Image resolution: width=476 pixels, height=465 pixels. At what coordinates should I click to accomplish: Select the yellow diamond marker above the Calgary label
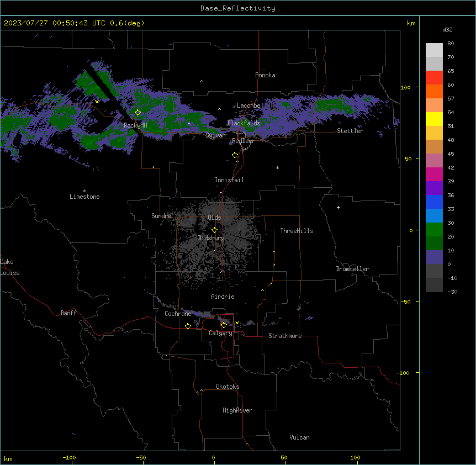point(224,325)
